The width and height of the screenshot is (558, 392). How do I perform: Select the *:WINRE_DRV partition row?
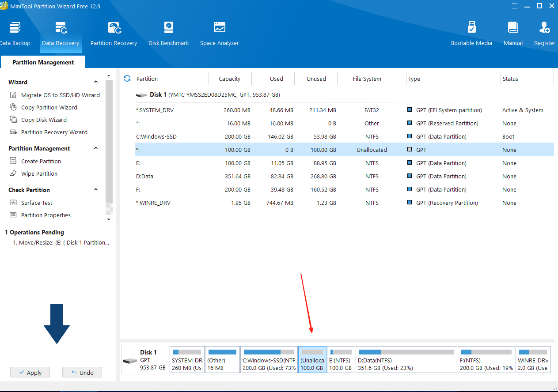(x=344, y=203)
